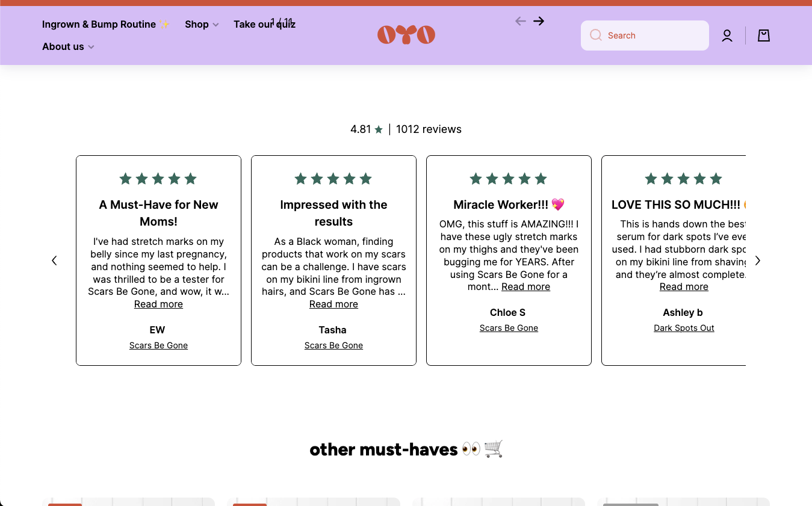Click reviewer name Ashley b
This screenshot has width=812, height=506.
coord(683,312)
